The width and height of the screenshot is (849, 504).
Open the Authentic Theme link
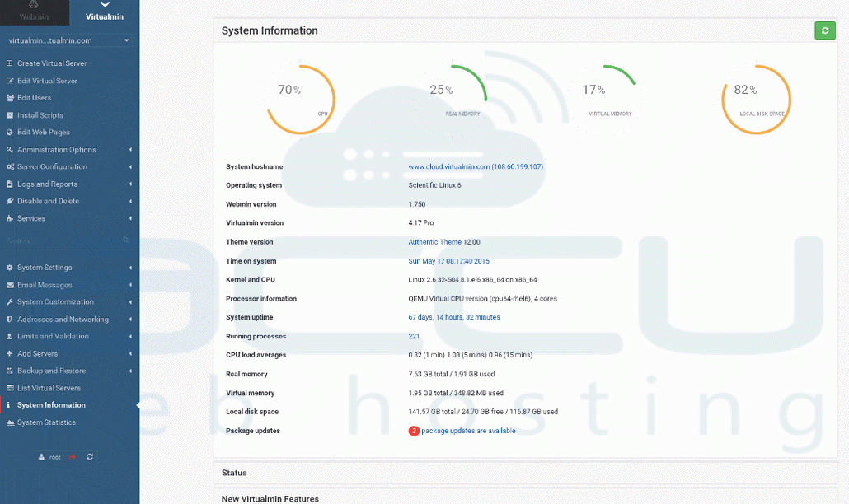[434, 242]
